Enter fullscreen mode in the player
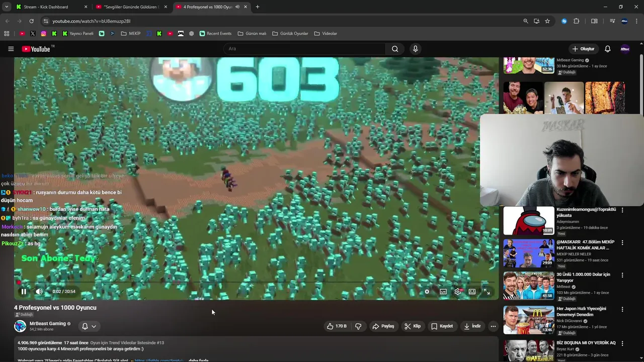Image resolution: width=644 pixels, height=362 pixels. click(487, 292)
